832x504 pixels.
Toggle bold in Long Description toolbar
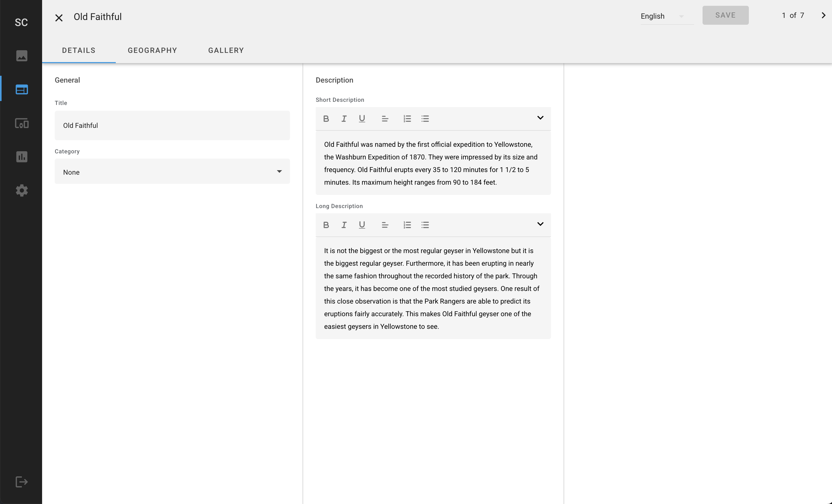[x=326, y=225]
